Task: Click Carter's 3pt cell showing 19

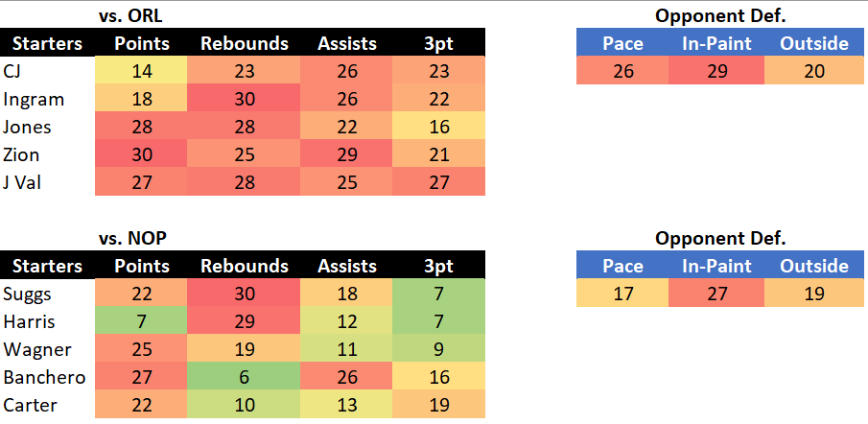Action: click(439, 405)
